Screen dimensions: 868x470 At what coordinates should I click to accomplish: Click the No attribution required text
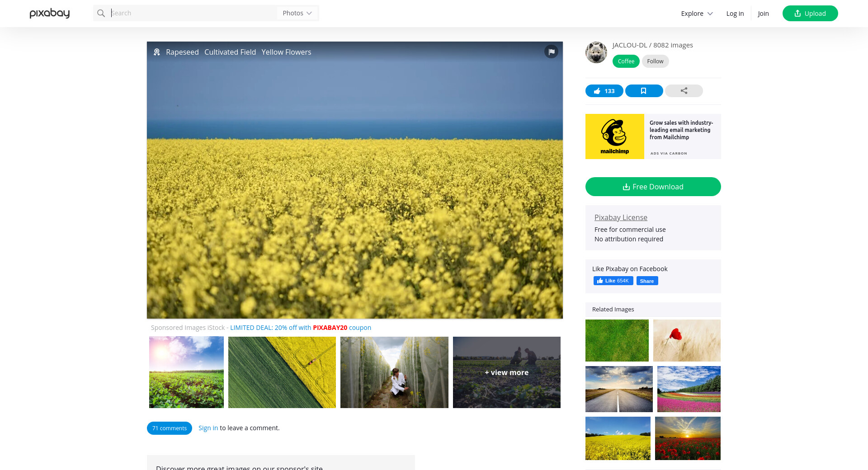pyautogui.click(x=629, y=239)
